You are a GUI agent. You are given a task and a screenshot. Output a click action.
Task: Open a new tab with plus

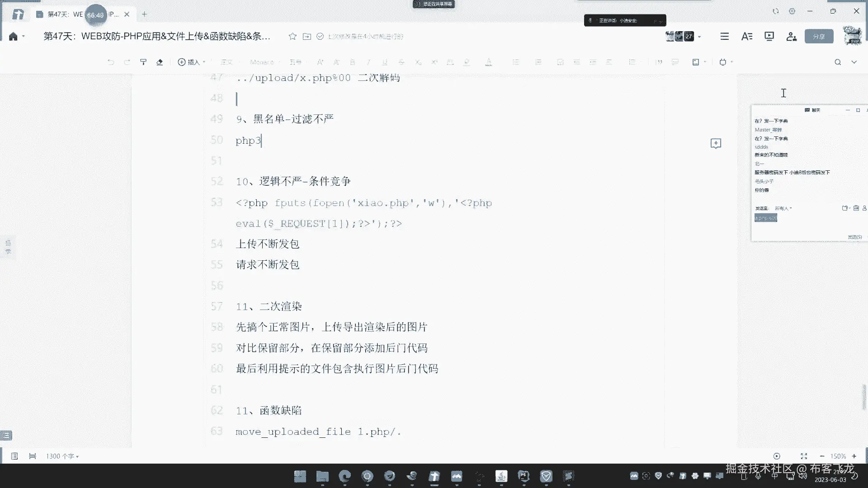pos(144,14)
